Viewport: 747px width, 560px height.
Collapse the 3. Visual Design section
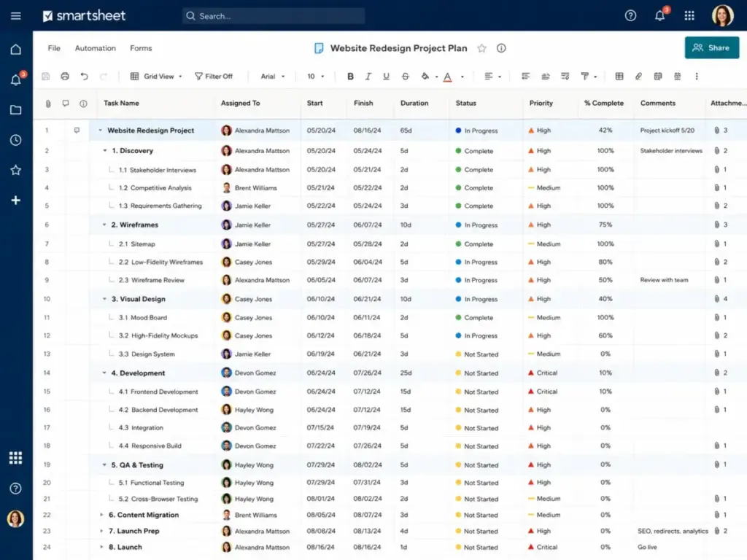tap(104, 299)
